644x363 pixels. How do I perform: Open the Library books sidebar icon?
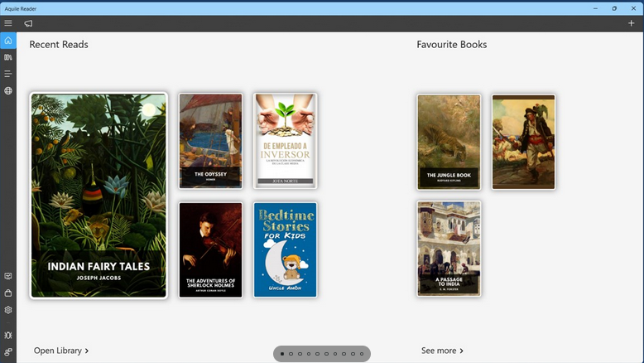pos(8,57)
